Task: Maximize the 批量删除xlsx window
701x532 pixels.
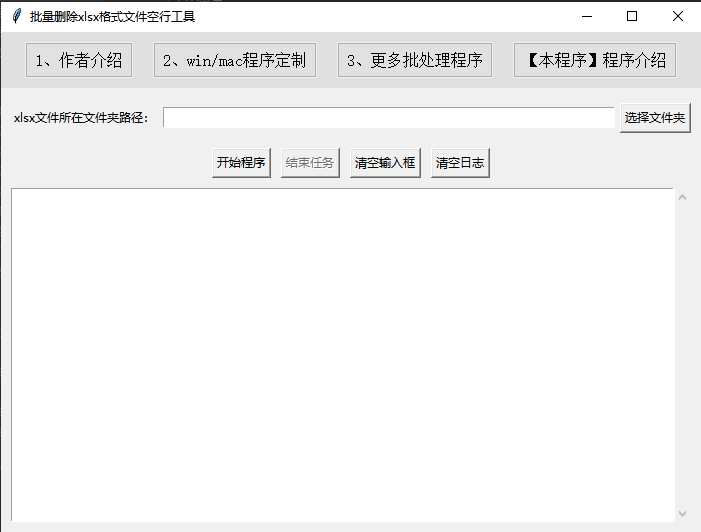Action: click(x=632, y=16)
